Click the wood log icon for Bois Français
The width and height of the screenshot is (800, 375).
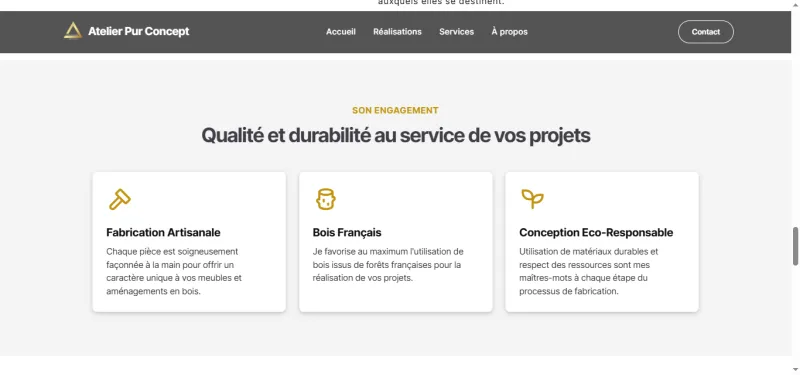point(326,199)
